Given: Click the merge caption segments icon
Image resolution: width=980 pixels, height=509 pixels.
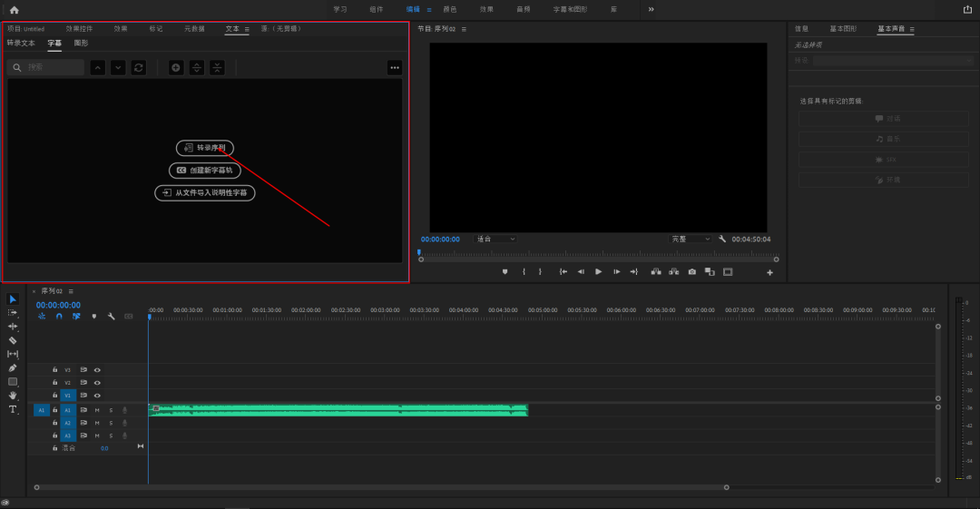Looking at the screenshot, I should (217, 67).
